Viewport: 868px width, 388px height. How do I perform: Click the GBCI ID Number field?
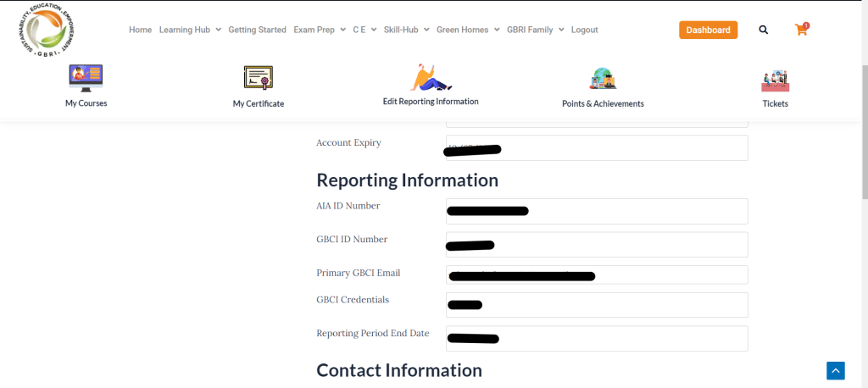click(597, 245)
